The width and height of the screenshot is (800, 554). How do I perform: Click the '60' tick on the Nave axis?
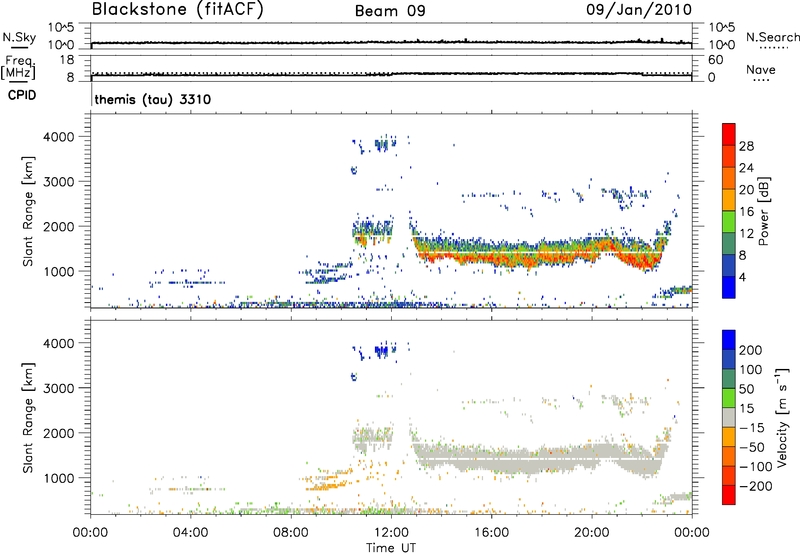coord(715,60)
